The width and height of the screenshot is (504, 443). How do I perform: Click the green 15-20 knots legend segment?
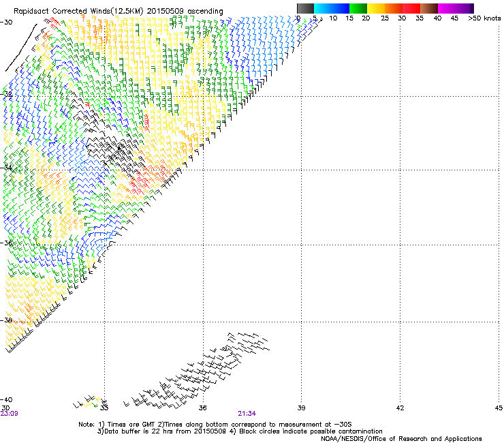[358, 8]
